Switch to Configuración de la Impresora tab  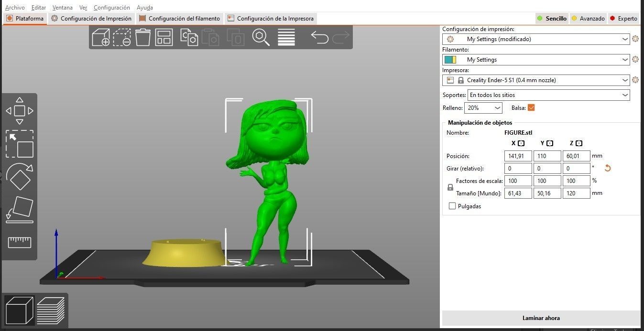(x=271, y=19)
